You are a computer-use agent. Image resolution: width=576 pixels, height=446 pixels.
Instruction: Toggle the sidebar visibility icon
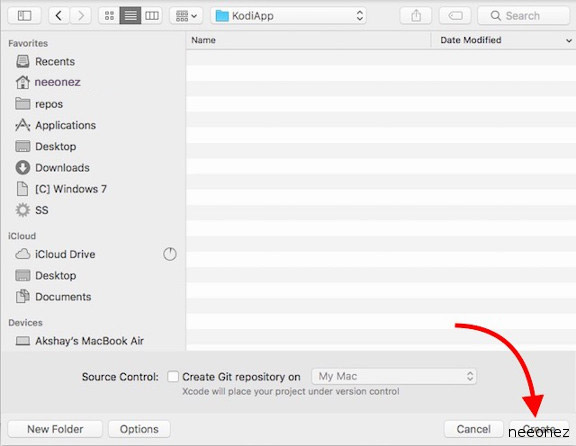24,16
